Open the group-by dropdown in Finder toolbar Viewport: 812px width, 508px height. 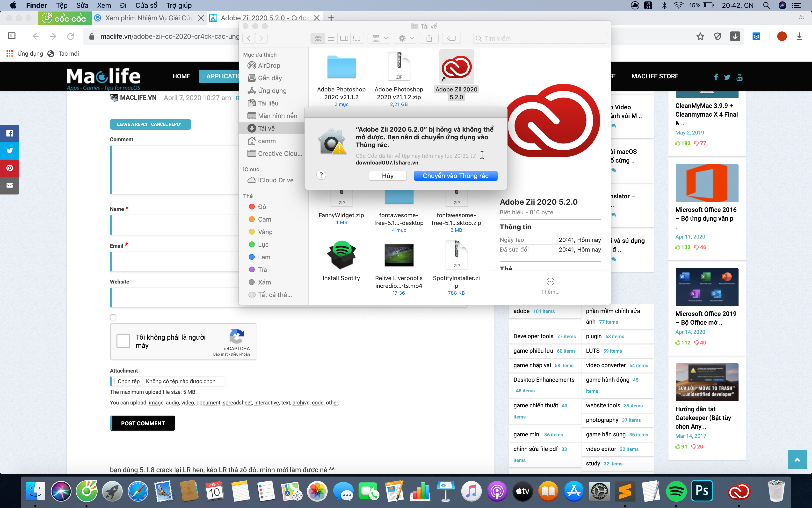[x=379, y=38]
